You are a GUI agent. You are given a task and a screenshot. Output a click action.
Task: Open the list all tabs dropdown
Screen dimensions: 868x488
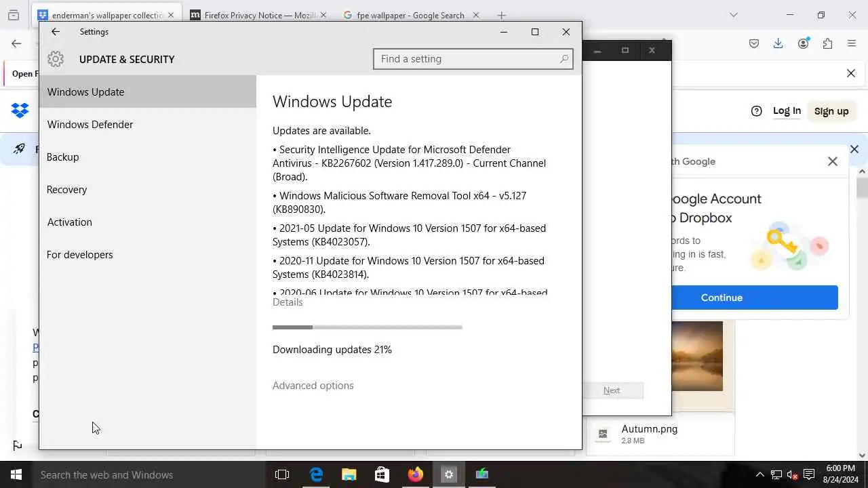click(734, 15)
